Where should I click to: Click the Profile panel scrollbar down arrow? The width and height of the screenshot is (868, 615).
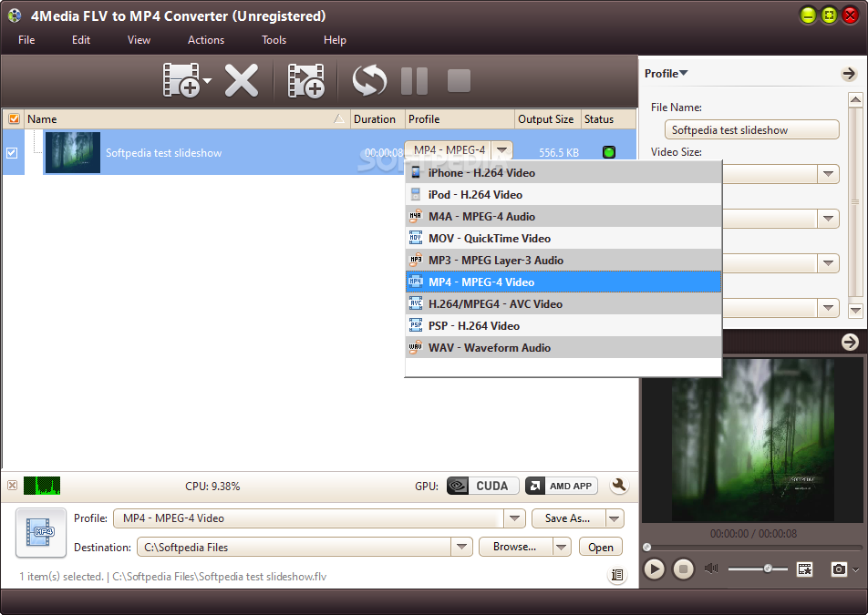(855, 311)
